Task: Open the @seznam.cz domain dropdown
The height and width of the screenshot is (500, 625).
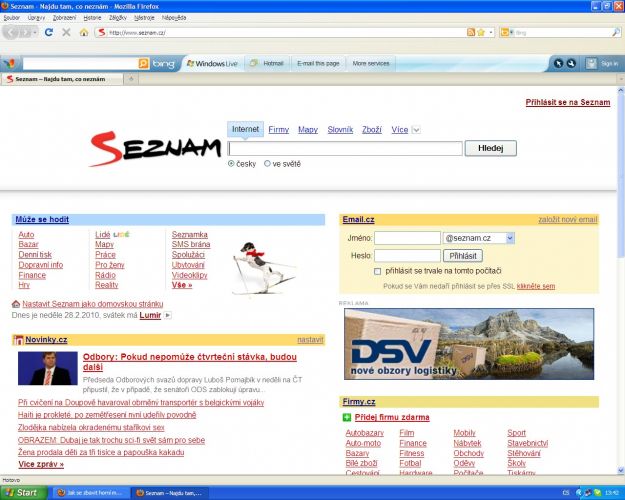Action: [510, 238]
